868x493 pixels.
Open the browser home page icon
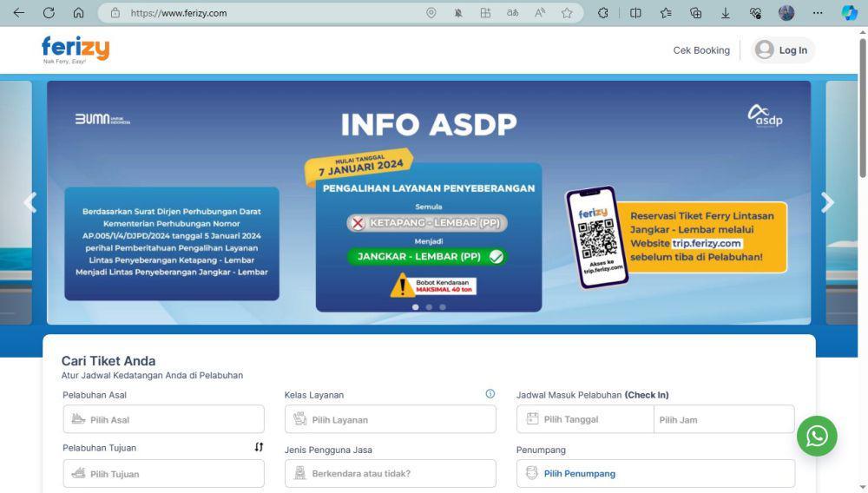tap(79, 13)
